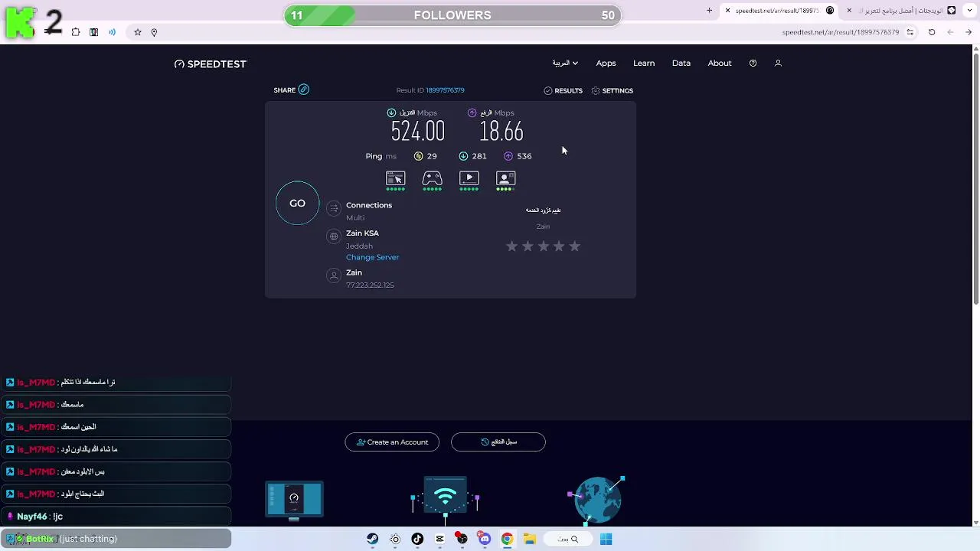
Task: Click the upload latency icon
Action: point(508,156)
